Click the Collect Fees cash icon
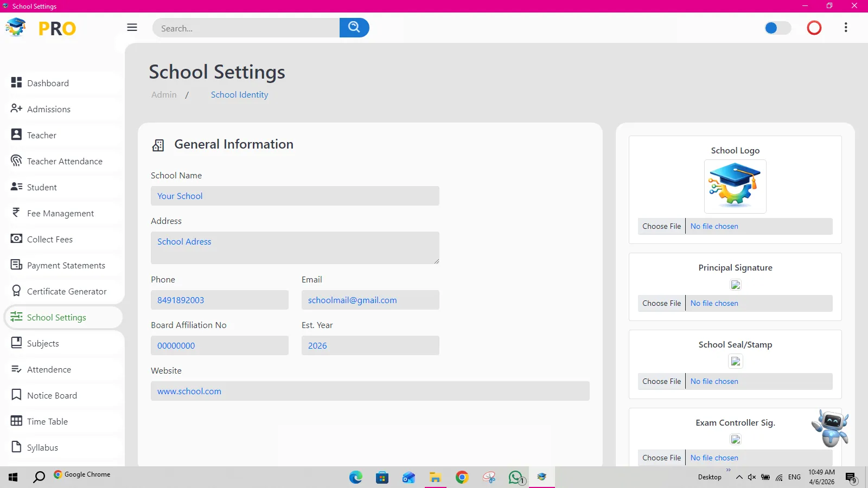Viewport: 868px width, 488px height. [16, 239]
